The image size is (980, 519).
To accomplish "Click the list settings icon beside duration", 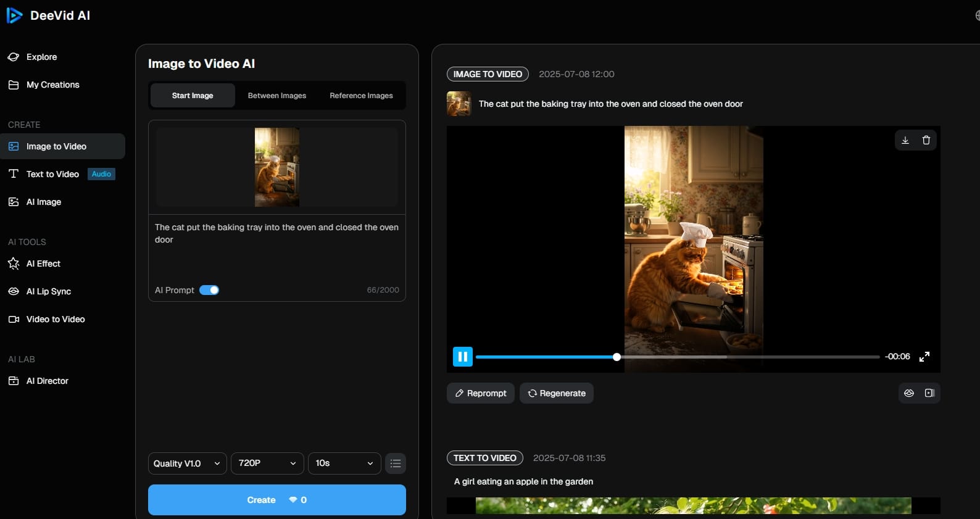I will pyautogui.click(x=396, y=463).
